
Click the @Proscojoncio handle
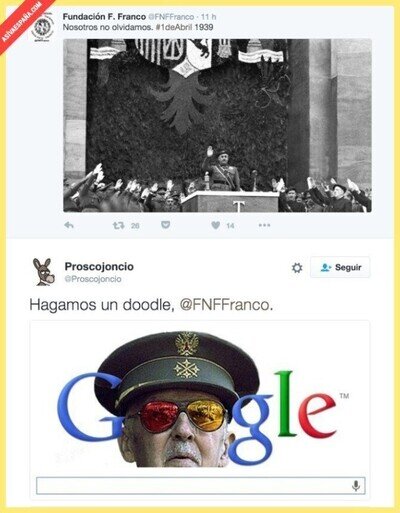pyautogui.click(x=93, y=279)
